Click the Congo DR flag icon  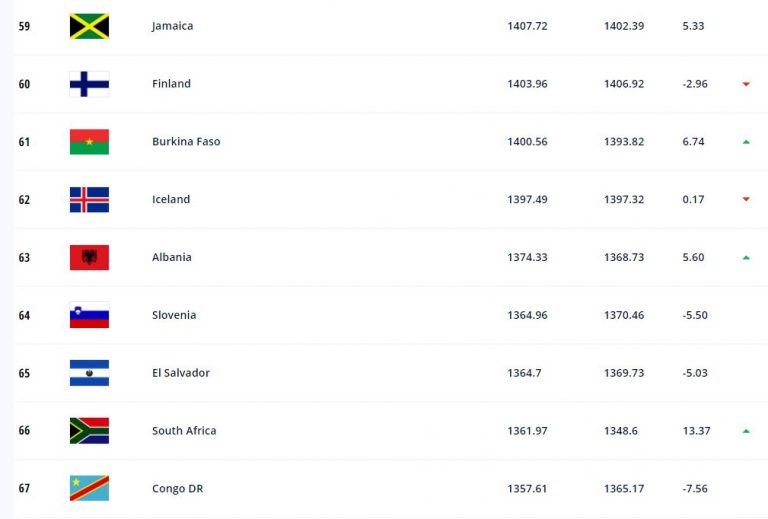click(x=89, y=488)
